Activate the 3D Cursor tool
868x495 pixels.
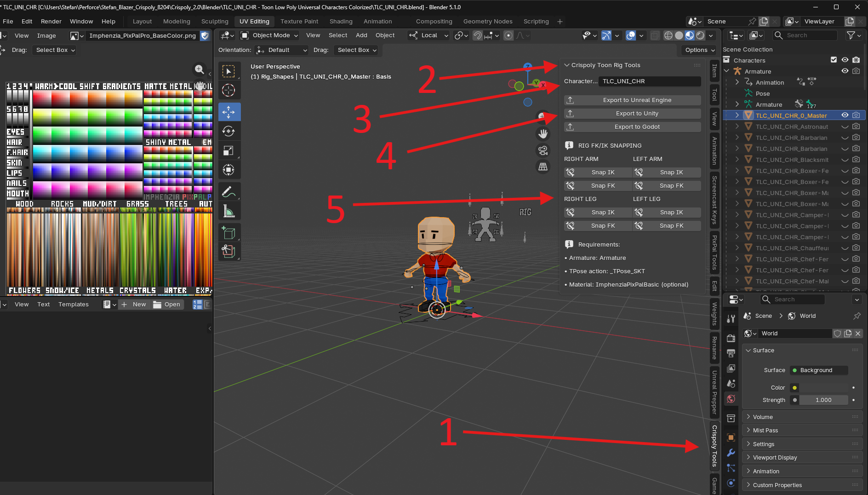click(228, 91)
